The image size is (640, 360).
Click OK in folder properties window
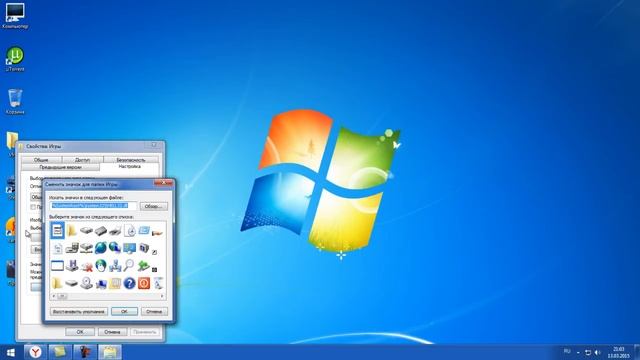point(80,332)
